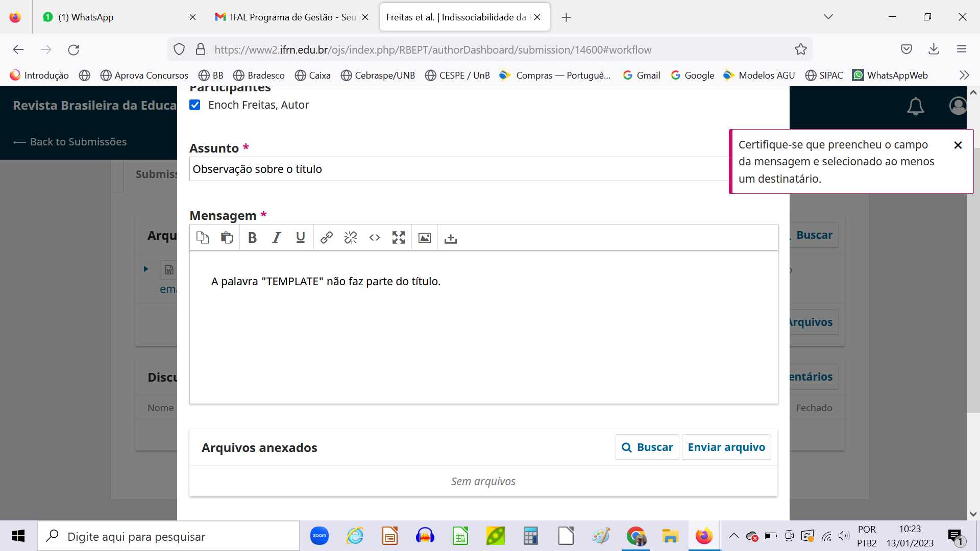The width and height of the screenshot is (980, 551).
Task: Switch editor to fullscreen mode
Action: [x=399, y=238]
